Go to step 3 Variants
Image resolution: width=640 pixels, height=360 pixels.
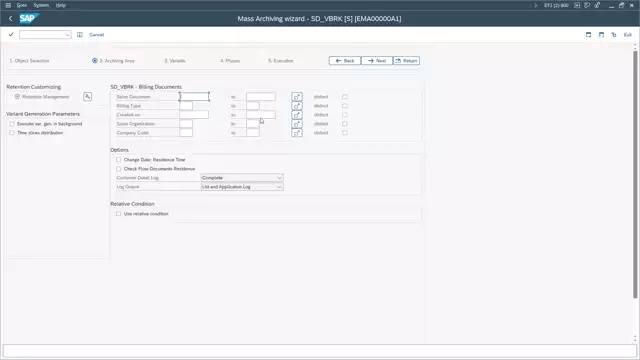(175, 61)
